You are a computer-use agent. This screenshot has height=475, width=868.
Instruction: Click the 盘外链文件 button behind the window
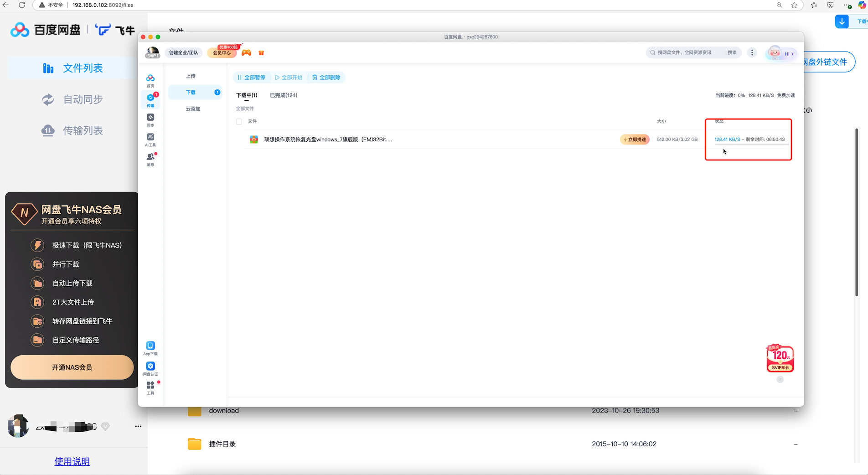click(x=829, y=62)
